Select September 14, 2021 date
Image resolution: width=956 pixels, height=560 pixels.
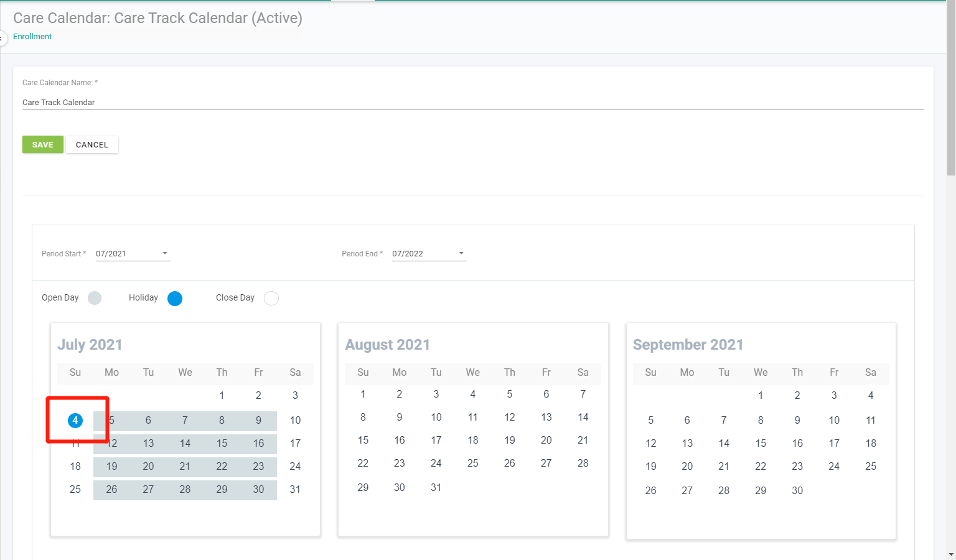[724, 444]
